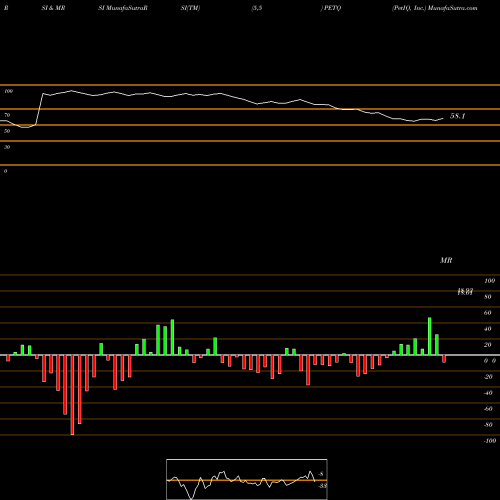Click the RSI axis label 50
Screen dimensions: 500x500
(7, 131)
